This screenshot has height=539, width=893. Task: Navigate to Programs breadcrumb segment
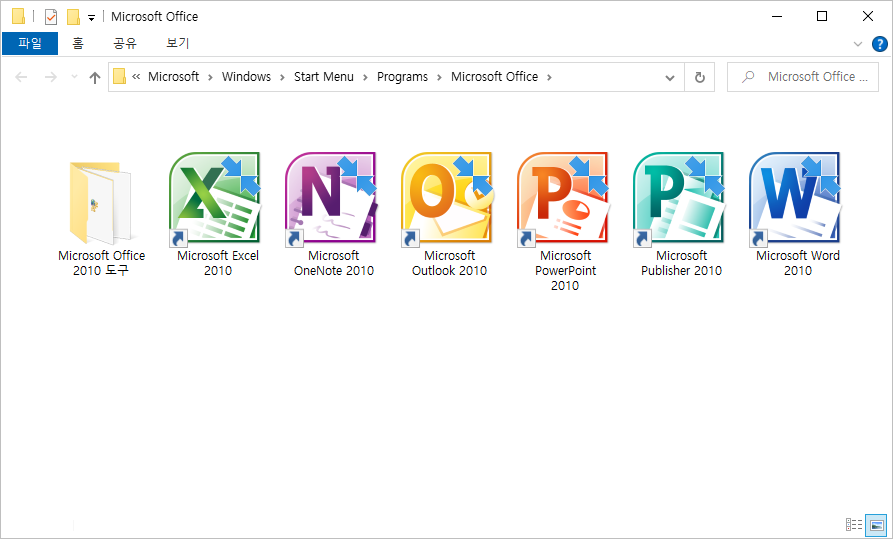(402, 77)
